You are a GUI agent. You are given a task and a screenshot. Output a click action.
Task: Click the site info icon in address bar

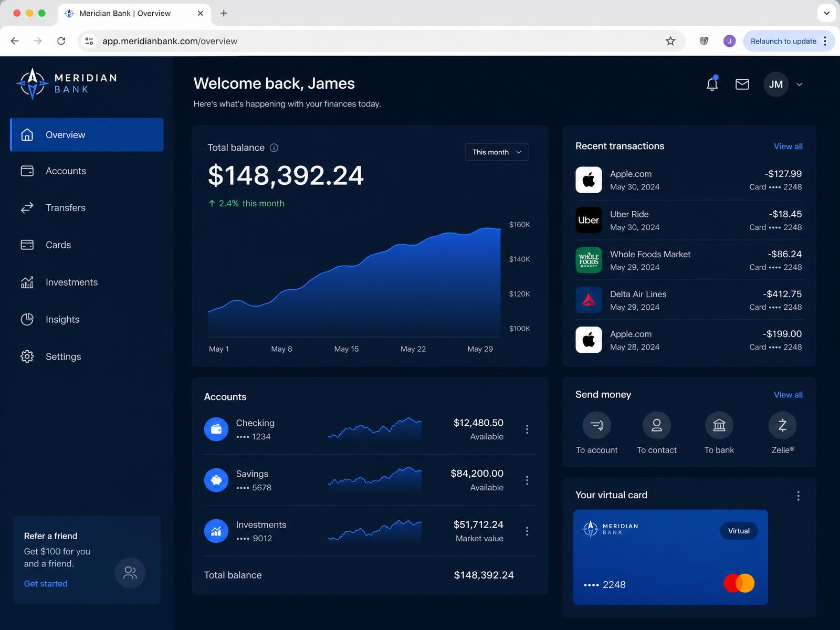[89, 41]
